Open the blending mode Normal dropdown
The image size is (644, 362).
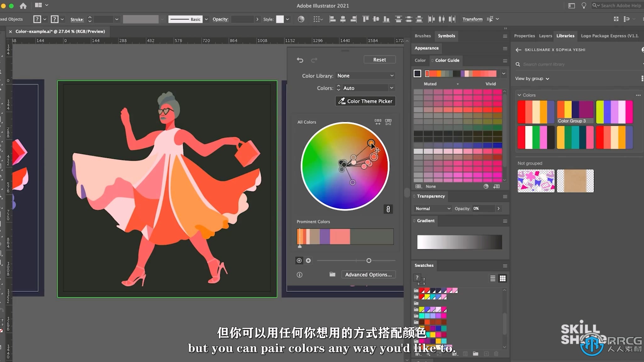[x=433, y=209]
